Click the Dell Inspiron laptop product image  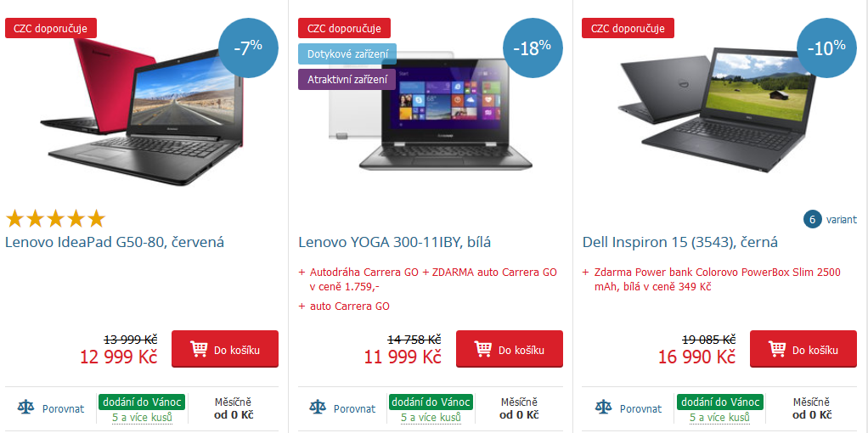coord(718,110)
